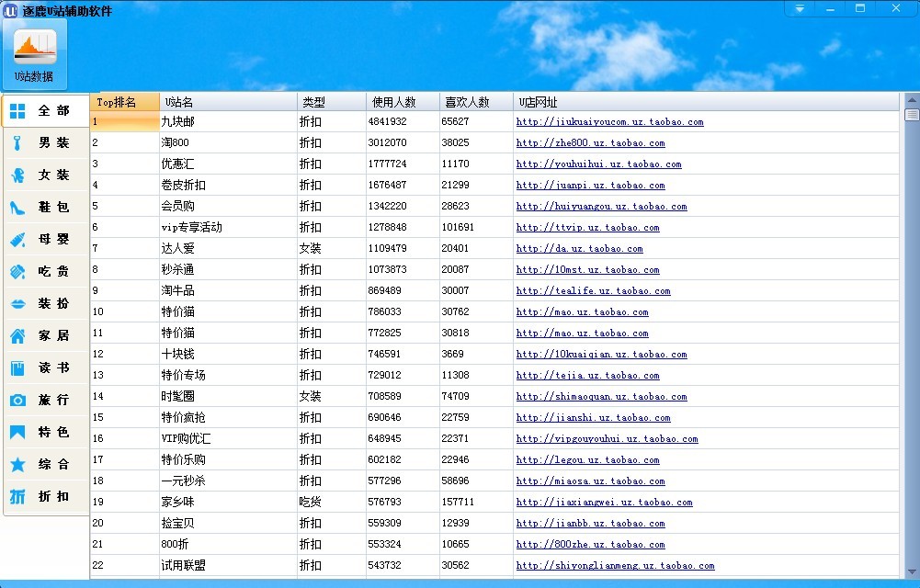Select the 优惠汇 name cell
This screenshot has width=920, height=588.
coord(228,164)
